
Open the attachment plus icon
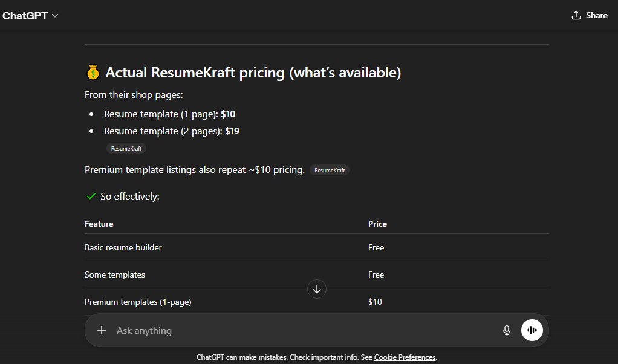point(101,330)
